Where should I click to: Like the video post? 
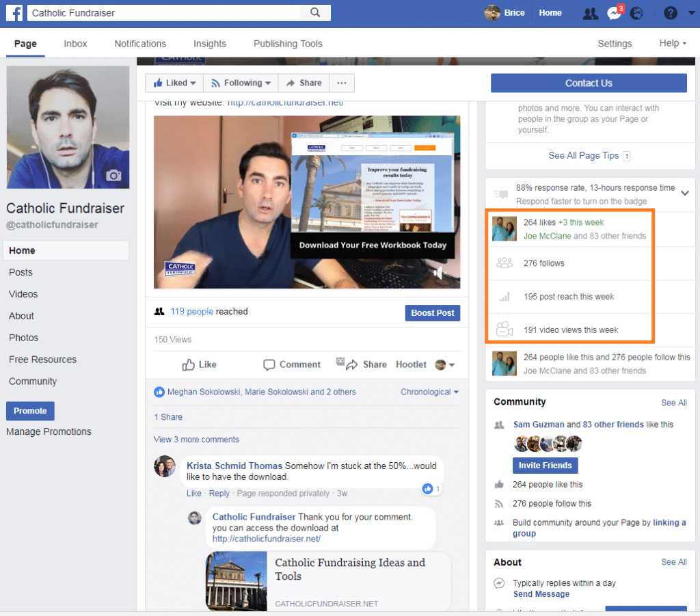(x=200, y=364)
